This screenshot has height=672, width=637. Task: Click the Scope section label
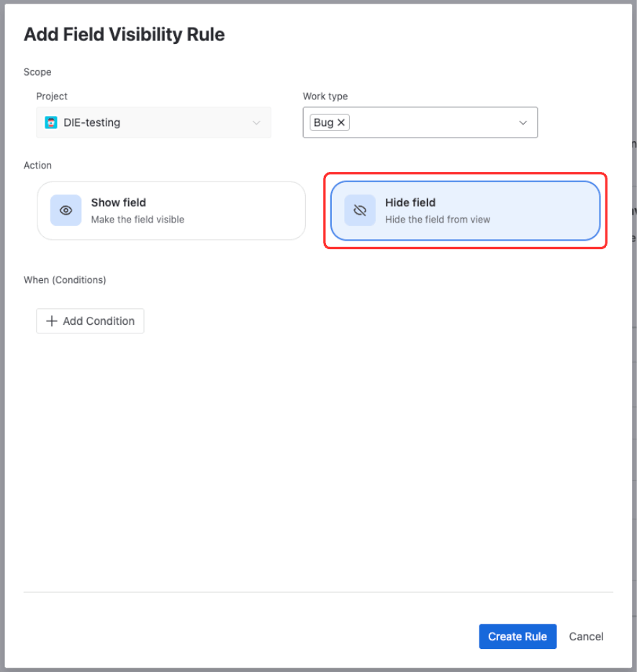[37, 72]
